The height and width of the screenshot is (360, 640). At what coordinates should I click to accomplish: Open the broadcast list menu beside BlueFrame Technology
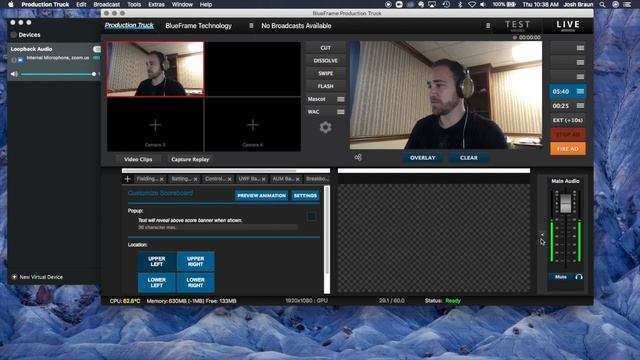click(x=251, y=26)
